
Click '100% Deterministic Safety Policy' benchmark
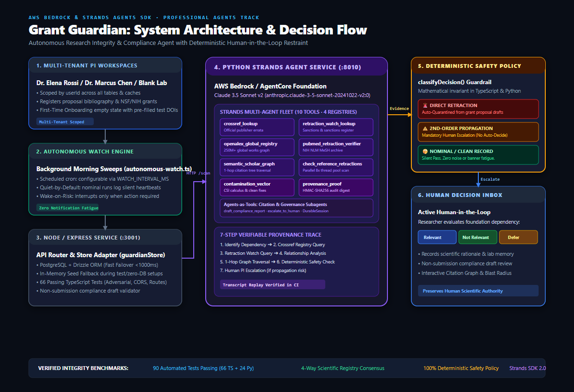coord(461,368)
